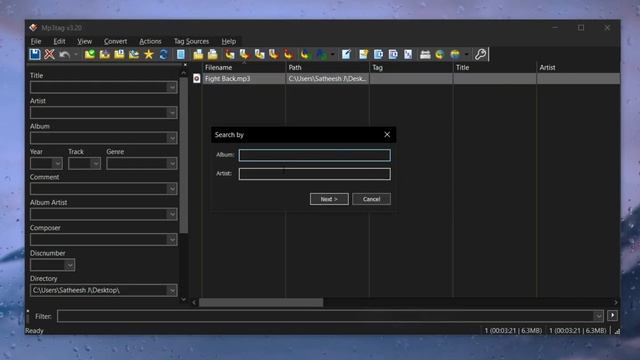Click the wrench options icon

480,54
